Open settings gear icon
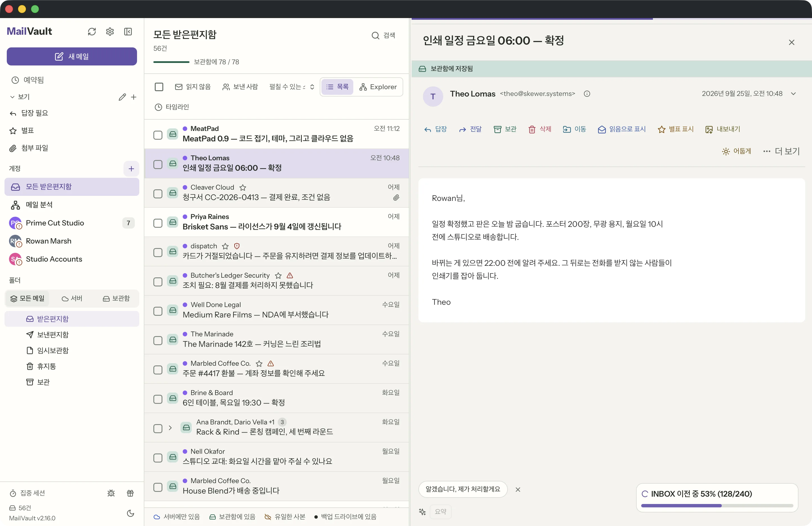The height and width of the screenshot is (526, 812). (110, 31)
